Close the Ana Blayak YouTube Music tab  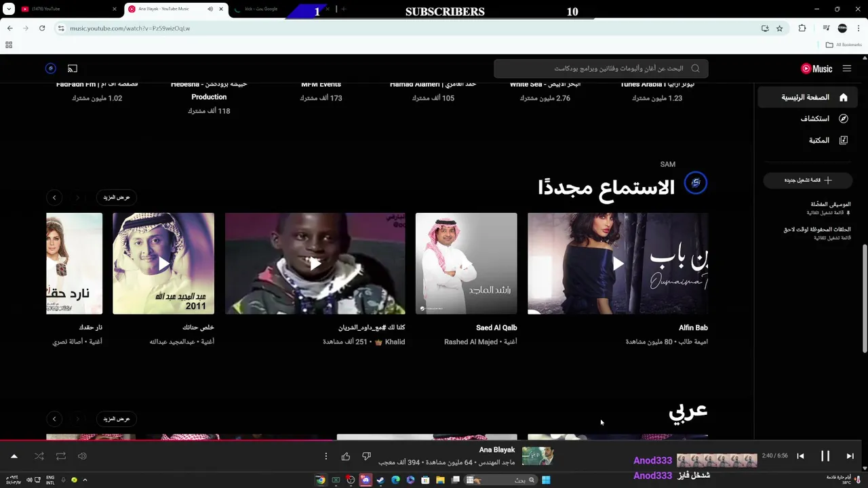coord(221,9)
